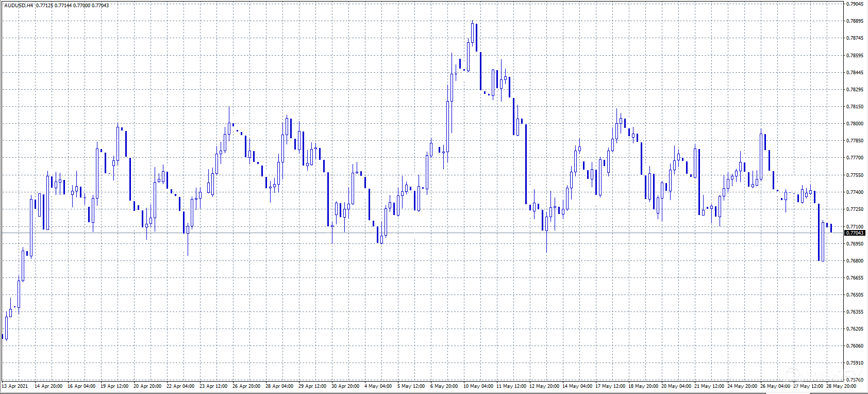Click the 30 Apr 20:00 time label
868x394 pixels.
click(x=345, y=386)
